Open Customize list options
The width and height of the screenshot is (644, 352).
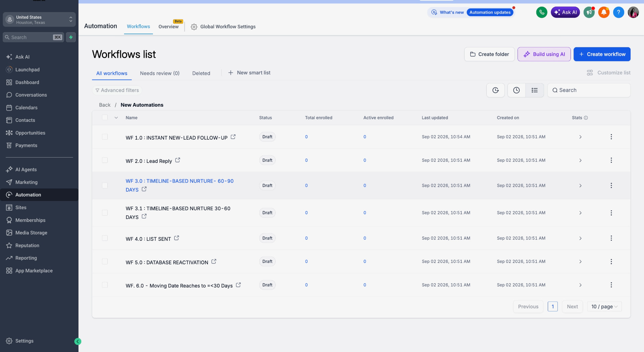(608, 73)
